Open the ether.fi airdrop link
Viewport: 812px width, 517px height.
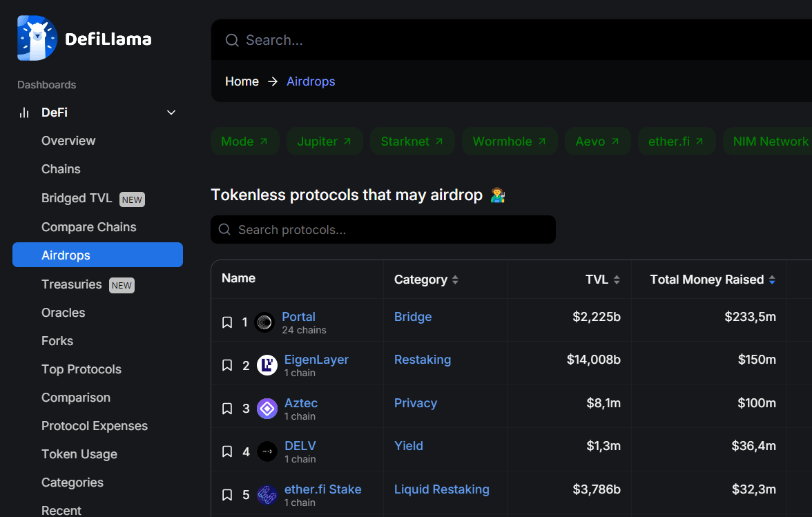point(677,142)
